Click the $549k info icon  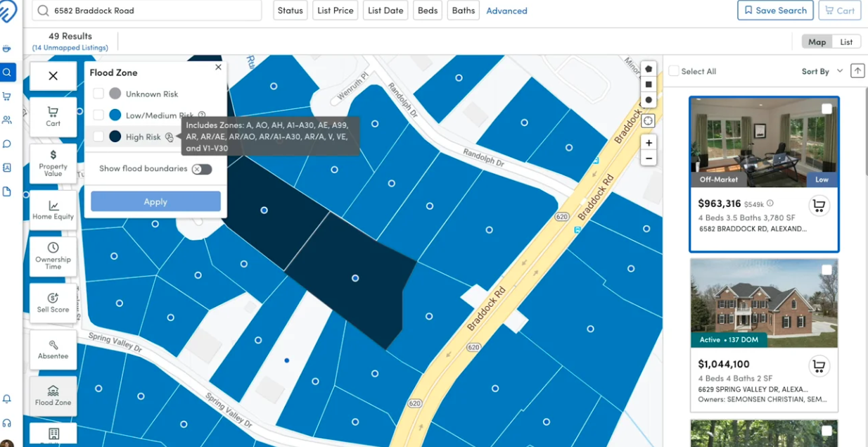pyautogui.click(x=770, y=203)
